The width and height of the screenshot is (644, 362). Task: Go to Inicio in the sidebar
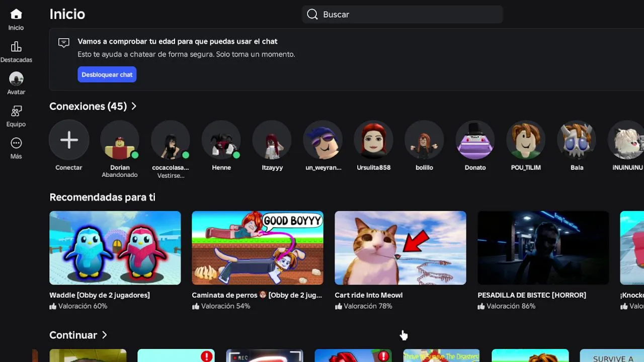[16, 20]
